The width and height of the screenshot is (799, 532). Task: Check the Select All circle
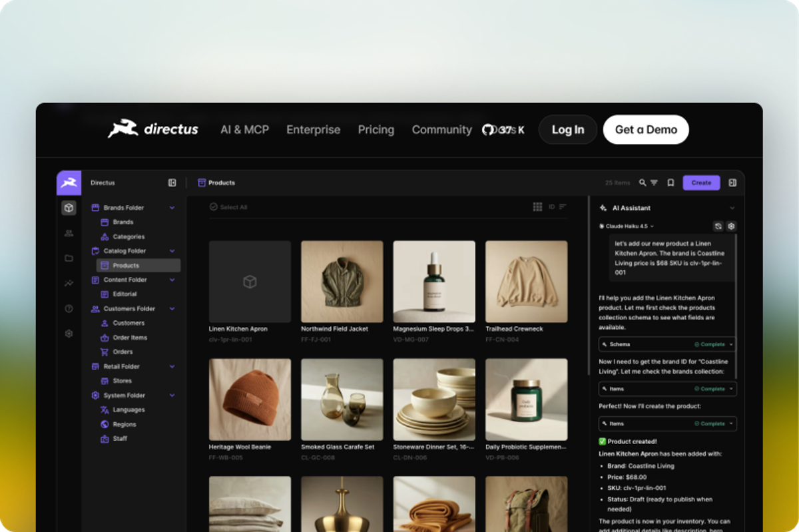tap(214, 207)
